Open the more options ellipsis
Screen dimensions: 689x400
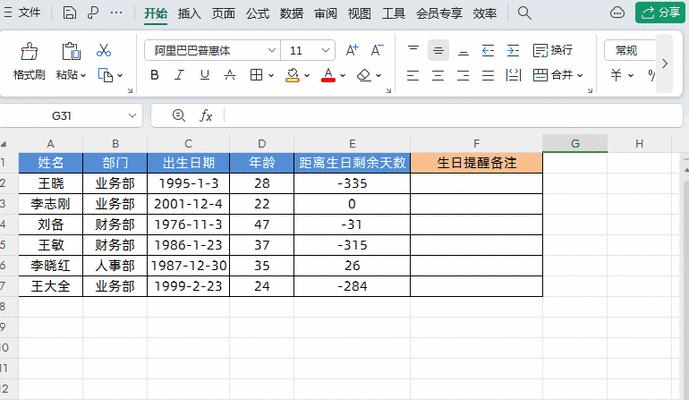116,13
